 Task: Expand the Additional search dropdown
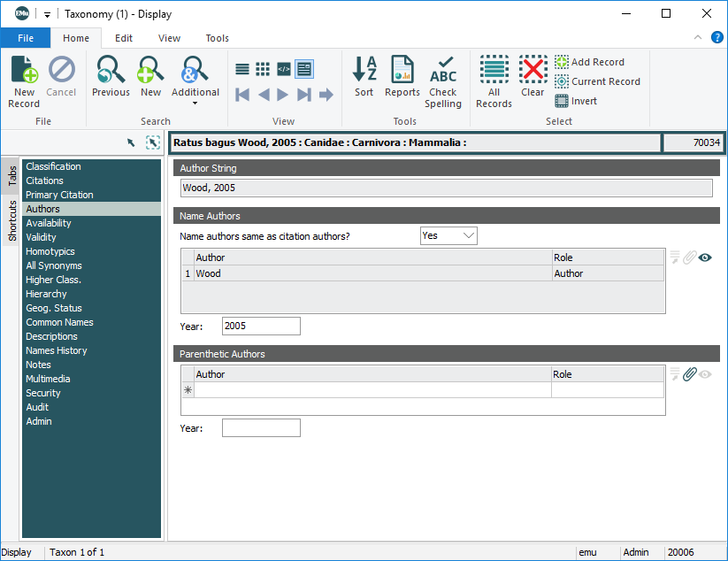195,103
